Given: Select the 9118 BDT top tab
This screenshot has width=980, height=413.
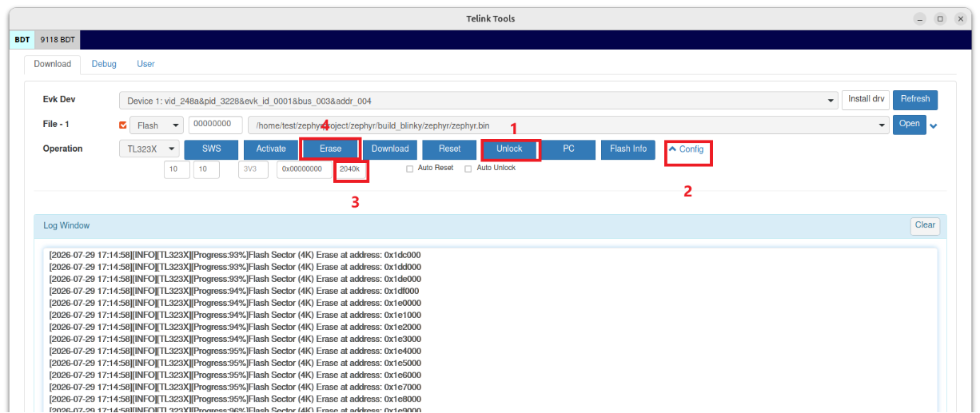Looking at the screenshot, I should click(57, 39).
